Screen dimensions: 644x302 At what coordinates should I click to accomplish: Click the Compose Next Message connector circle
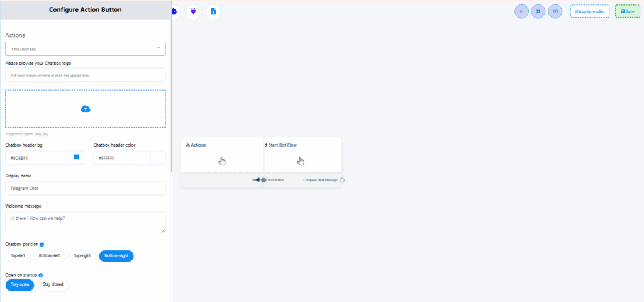click(x=342, y=181)
